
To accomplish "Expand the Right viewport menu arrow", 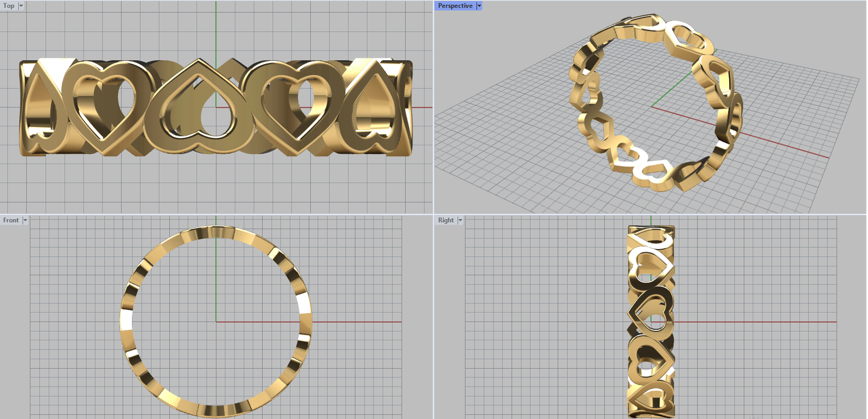I will point(460,220).
